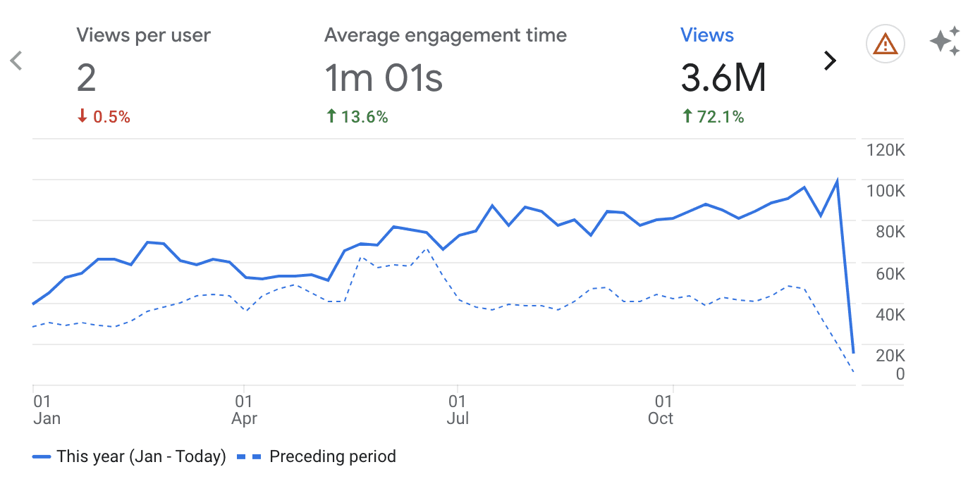Click the red downward arrow under Views per user
This screenshot has width=980, height=486.
pos(82,116)
